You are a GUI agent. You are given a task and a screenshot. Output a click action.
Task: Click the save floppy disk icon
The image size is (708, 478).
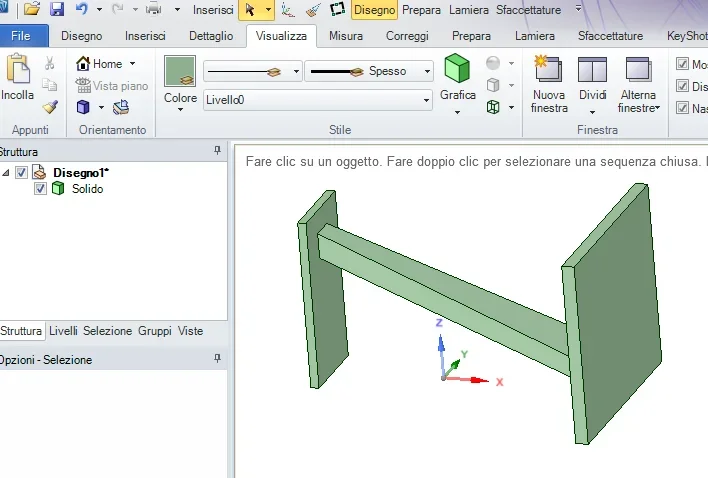57,9
